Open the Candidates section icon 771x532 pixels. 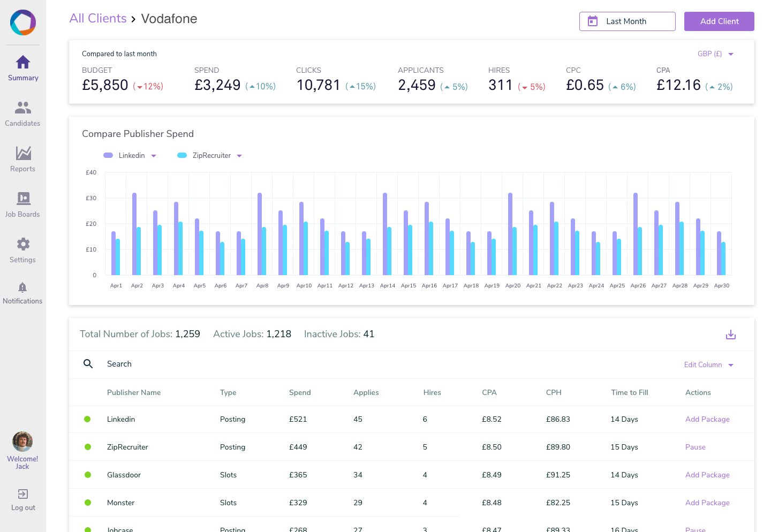[x=22, y=108]
